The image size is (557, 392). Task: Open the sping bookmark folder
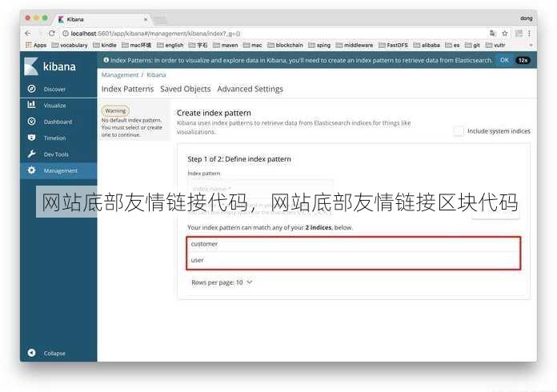tap(319, 45)
